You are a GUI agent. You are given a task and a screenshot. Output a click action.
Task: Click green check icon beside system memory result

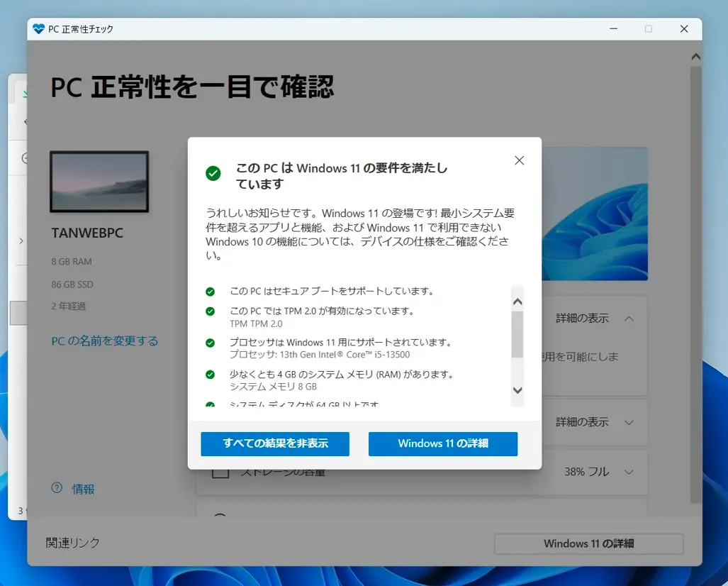tap(210, 375)
